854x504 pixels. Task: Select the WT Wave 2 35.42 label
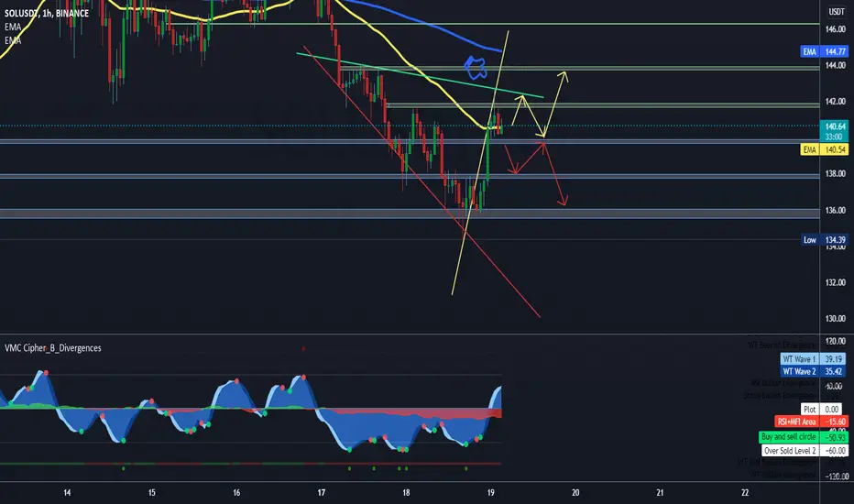point(813,372)
